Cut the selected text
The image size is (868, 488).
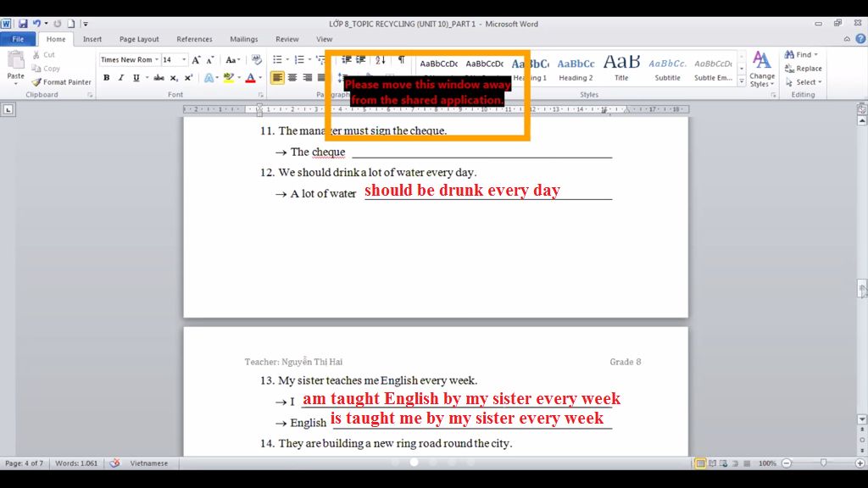pos(44,55)
